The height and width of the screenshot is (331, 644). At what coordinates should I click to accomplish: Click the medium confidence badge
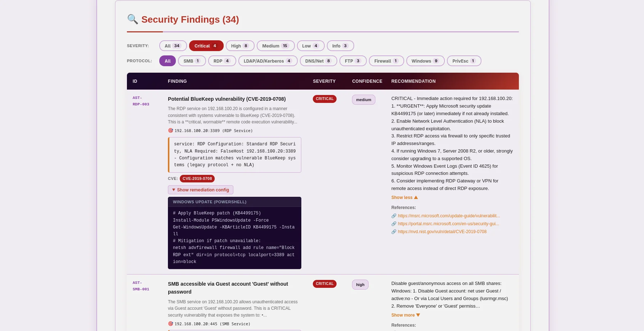364,100
